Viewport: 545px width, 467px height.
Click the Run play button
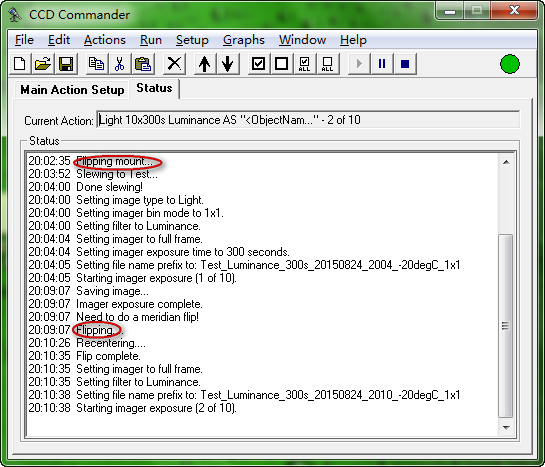359,64
